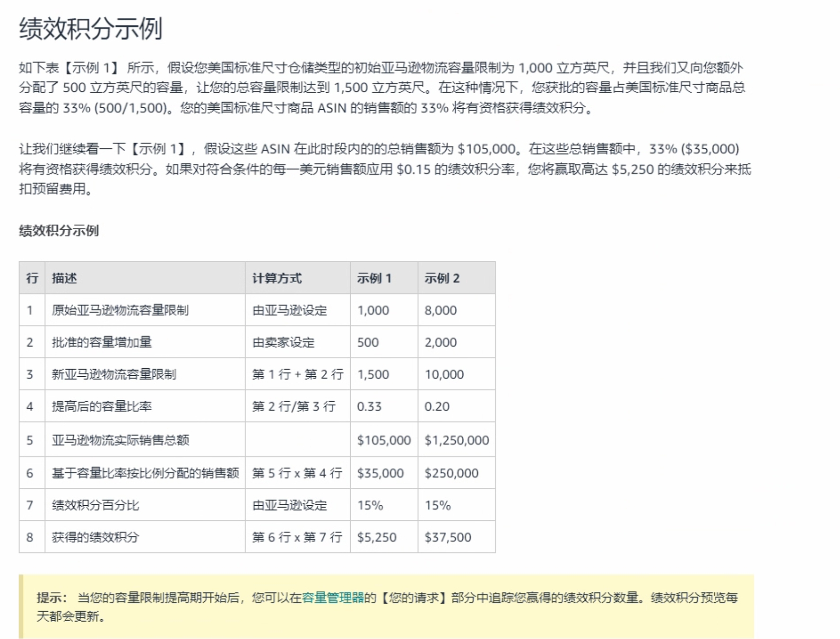Click the $250,000 value in row 6
Image resolution: width=840 pixels, height=639 pixels.
(451, 473)
